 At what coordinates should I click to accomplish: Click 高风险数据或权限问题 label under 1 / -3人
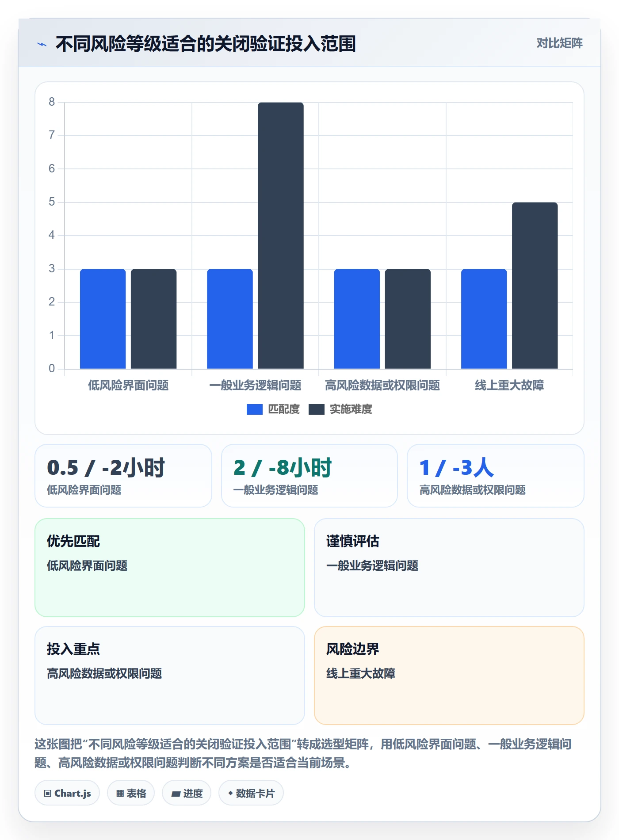[473, 490]
